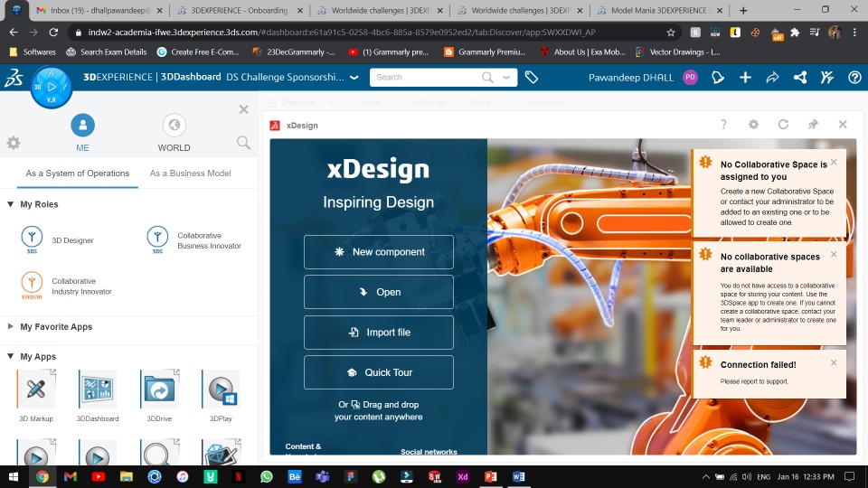
Task: Open the Softwares bookmark folder
Action: pos(33,52)
